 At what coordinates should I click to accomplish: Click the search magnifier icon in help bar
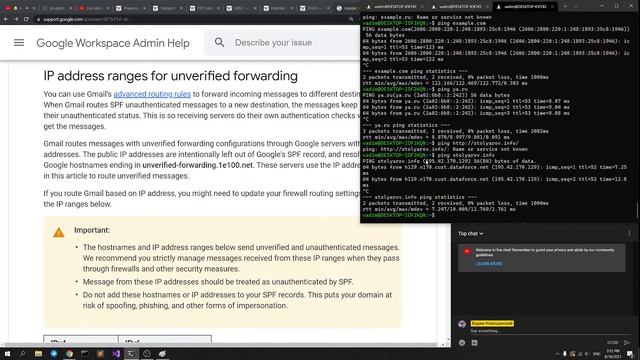[x=219, y=42]
